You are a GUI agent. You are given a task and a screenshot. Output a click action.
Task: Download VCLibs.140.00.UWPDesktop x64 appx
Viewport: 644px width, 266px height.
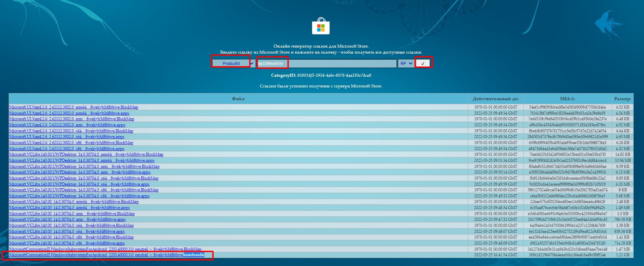[x=79, y=184]
